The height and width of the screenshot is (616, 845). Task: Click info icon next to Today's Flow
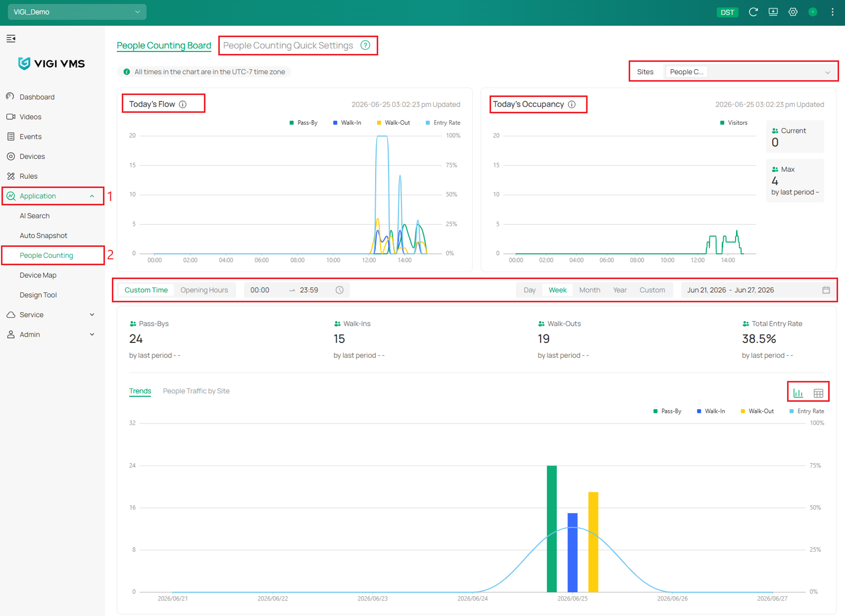[183, 105]
